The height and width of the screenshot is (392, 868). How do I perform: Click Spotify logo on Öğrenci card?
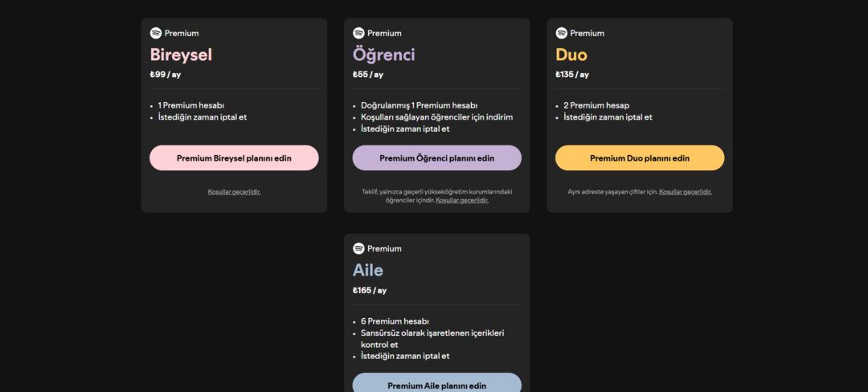click(x=358, y=33)
